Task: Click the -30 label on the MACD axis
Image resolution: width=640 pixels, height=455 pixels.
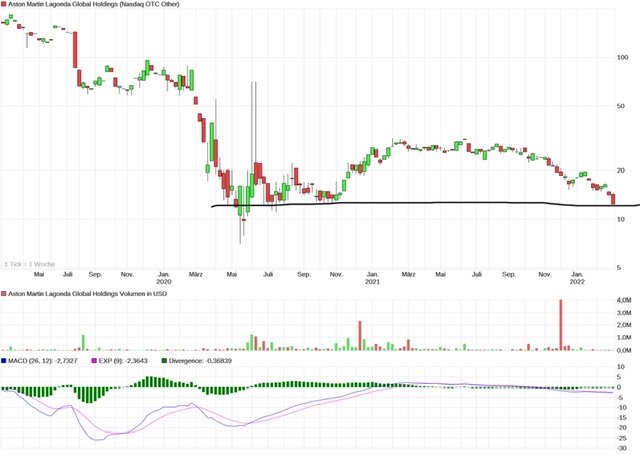Action: [x=622, y=449]
